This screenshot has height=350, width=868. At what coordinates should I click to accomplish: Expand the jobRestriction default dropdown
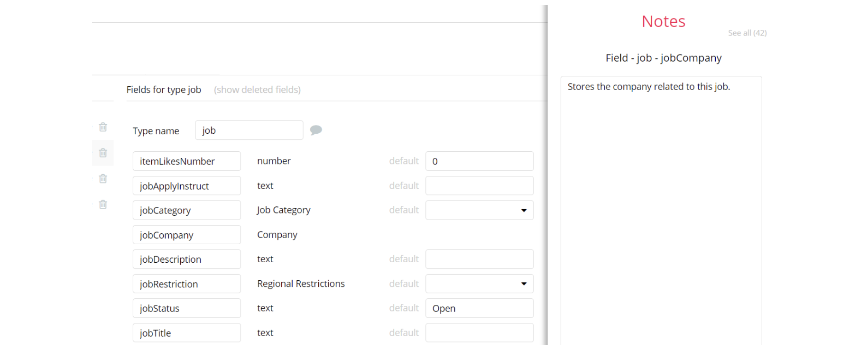tap(479, 284)
